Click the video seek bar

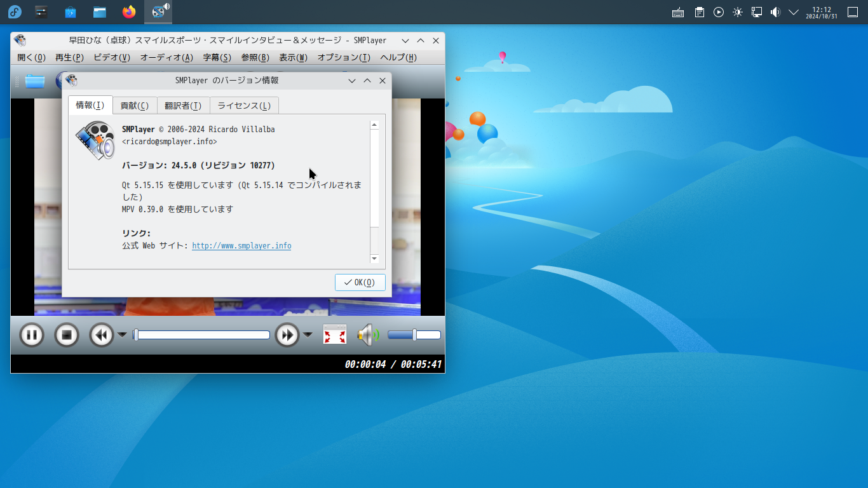pos(202,335)
